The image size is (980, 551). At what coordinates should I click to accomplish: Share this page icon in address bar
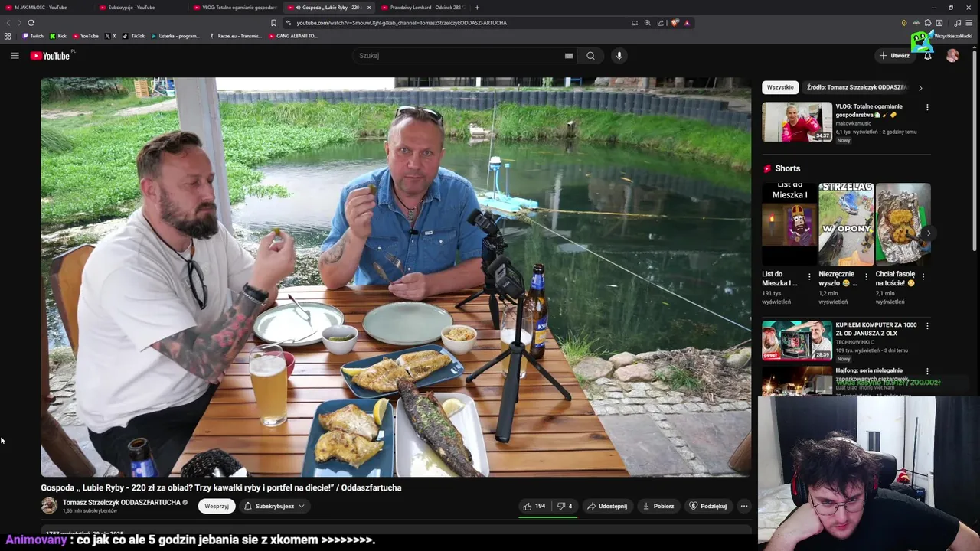point(661,23)
